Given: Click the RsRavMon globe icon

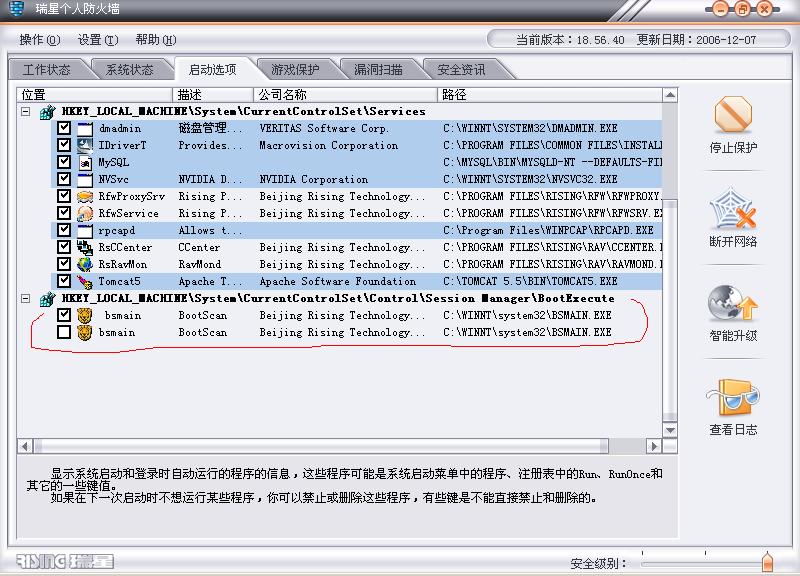Looking at the screenshot, I should pyautogui.click(x=85, y=264).
